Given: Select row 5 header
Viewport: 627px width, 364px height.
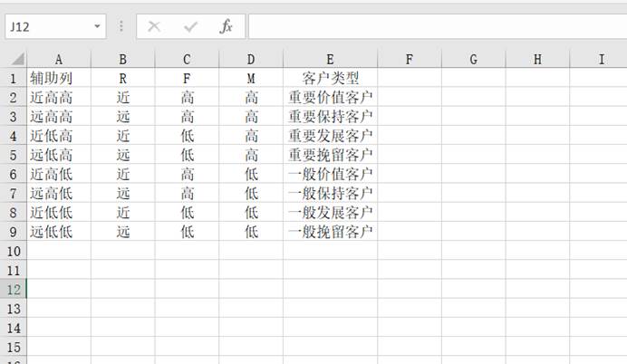Looking at the screenshot, I should pos(14,155).
